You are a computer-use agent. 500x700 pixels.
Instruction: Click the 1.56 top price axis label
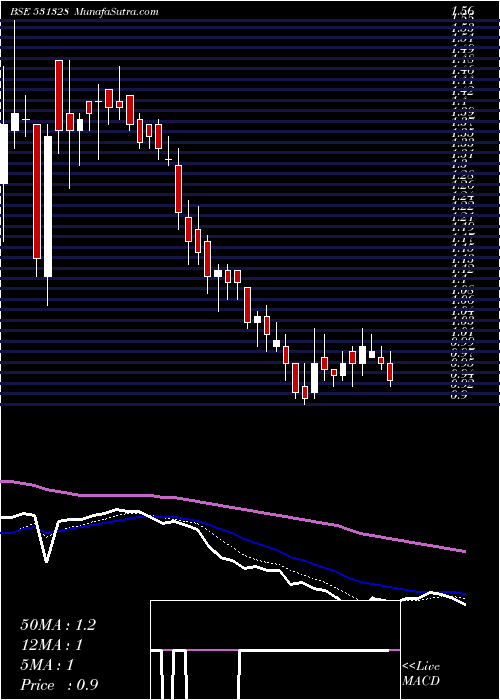pyautogui.click(x=462, y=11)
